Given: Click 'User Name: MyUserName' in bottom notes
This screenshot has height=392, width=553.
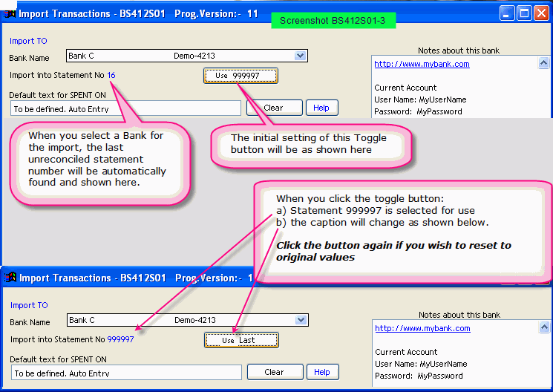Looking at the screenshot, I should (421, 364).
